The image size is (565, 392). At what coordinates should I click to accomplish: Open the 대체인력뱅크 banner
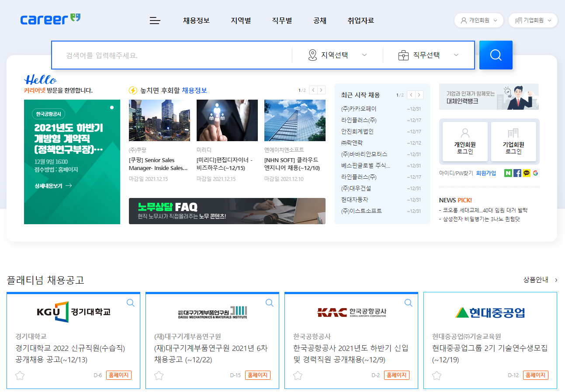click(489, 97)
